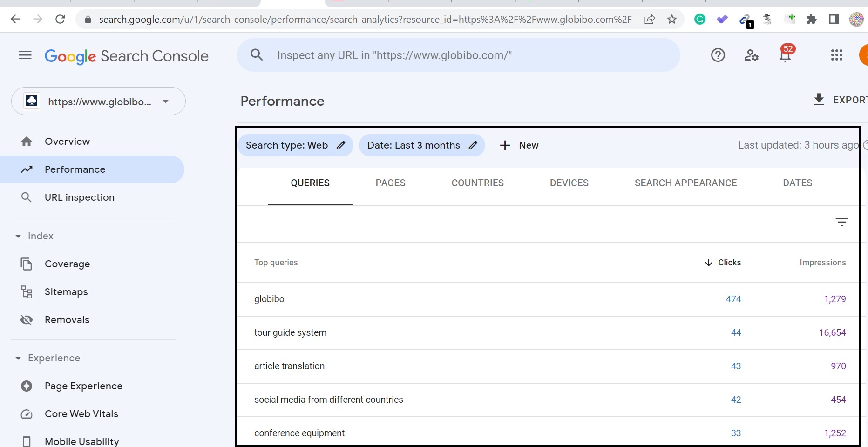Collapse the Index section
Viewport: 868px width, 447px height.
click(34, 236)
